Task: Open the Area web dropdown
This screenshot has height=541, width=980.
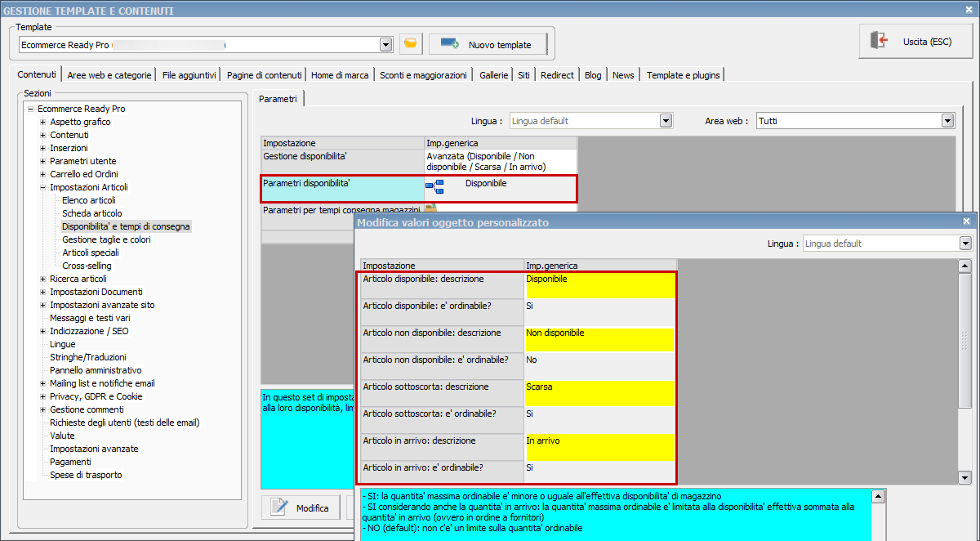Action: pyautogui.click(x=947, y=121)
